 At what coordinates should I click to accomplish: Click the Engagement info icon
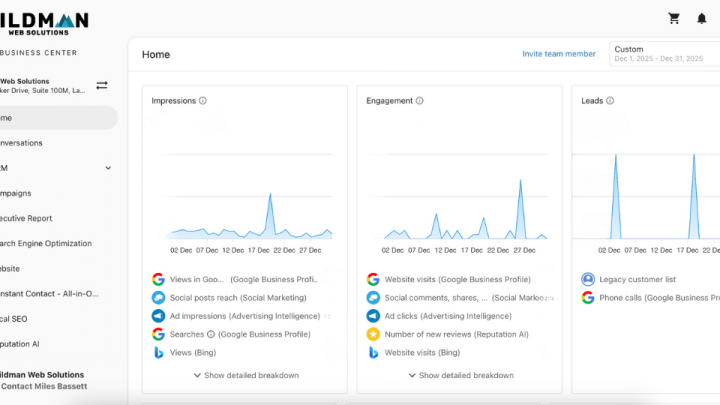pos(419,101)
